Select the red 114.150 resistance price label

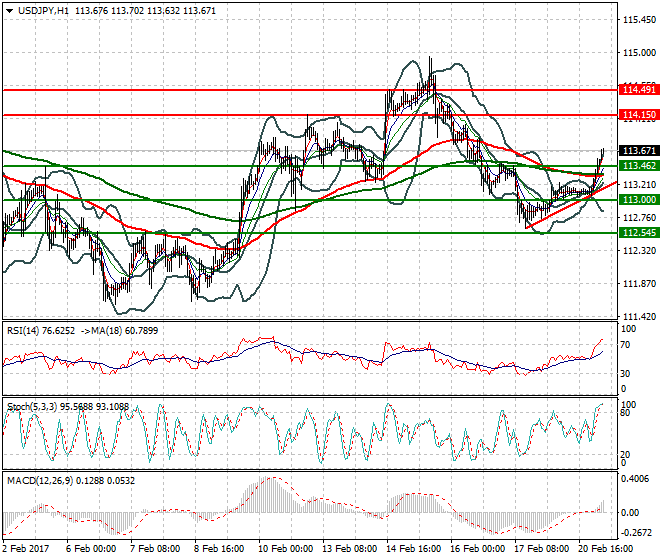[639, 115]
